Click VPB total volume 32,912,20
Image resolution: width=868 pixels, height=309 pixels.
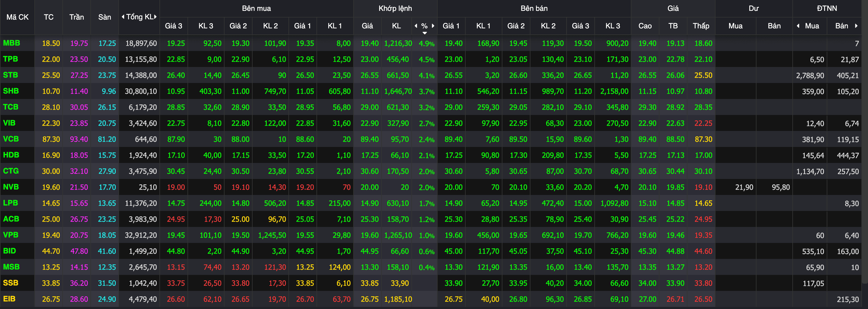[x=141, y=235]
